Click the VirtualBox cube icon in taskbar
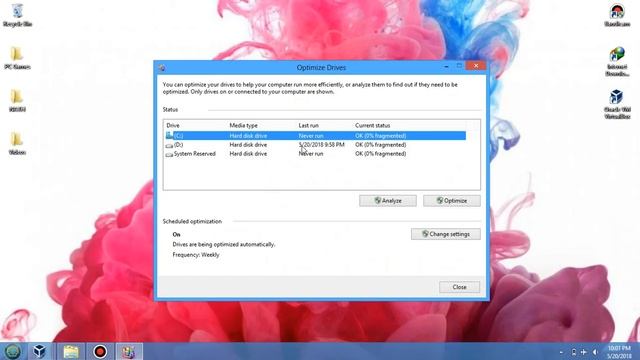 click(x=39, y=351)
